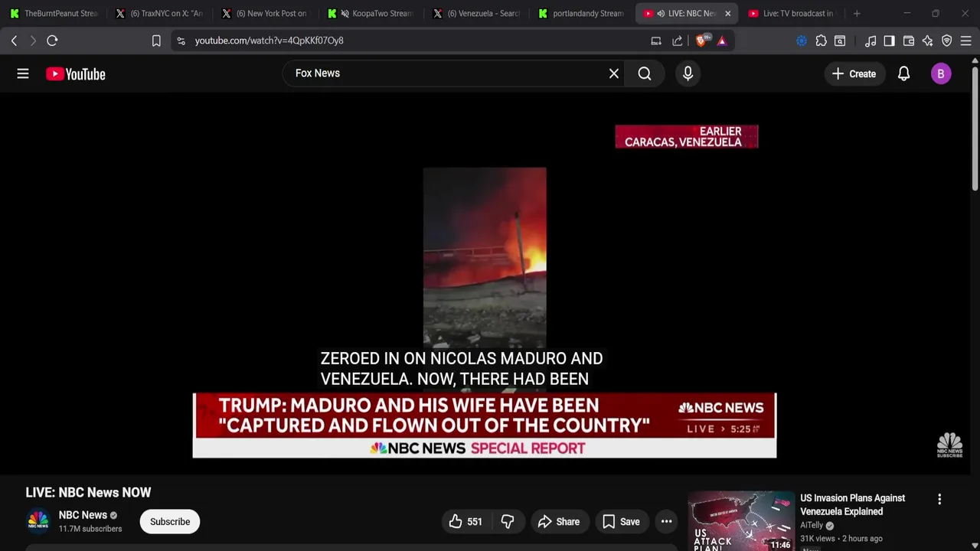
Task: Open Brave Shields lion icon
Action: click(x=701, y=41)
